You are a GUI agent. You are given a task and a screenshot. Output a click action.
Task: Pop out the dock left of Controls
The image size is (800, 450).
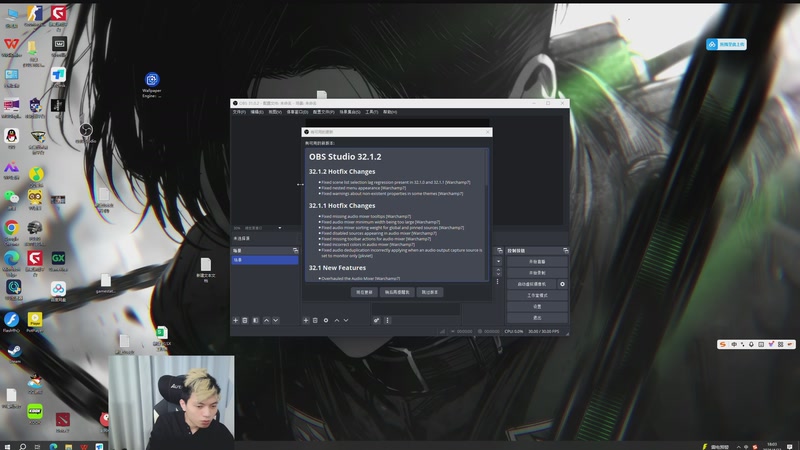pos(499,251)
